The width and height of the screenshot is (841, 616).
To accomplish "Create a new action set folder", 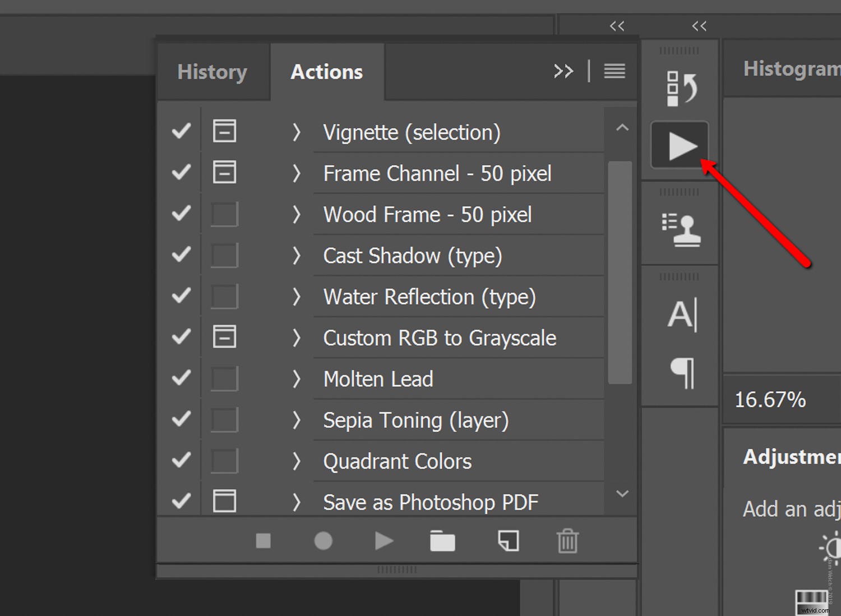I will (x=442, y=541).
